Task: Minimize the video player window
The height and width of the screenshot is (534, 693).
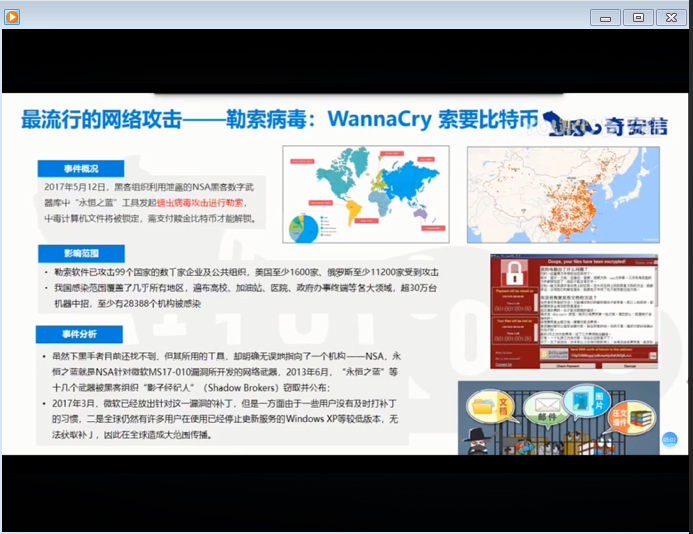Action: point(605,16)
